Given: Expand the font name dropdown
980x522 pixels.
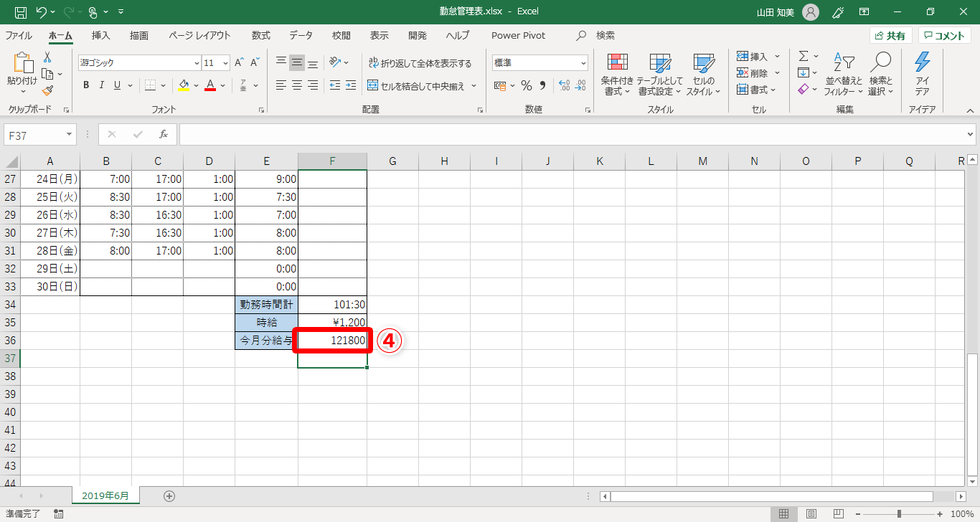Looking at the screenshot, I should pyautogui.click(x=197, y=63).
